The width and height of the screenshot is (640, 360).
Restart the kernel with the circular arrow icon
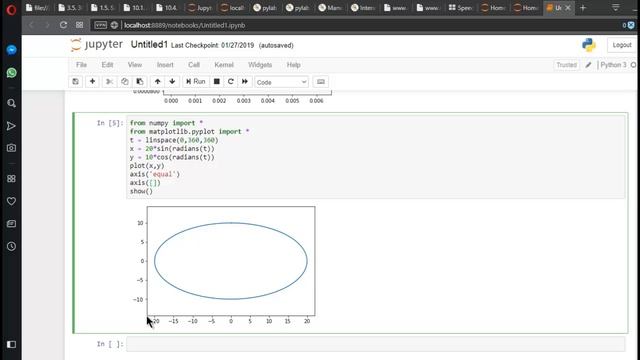[231, 82]
